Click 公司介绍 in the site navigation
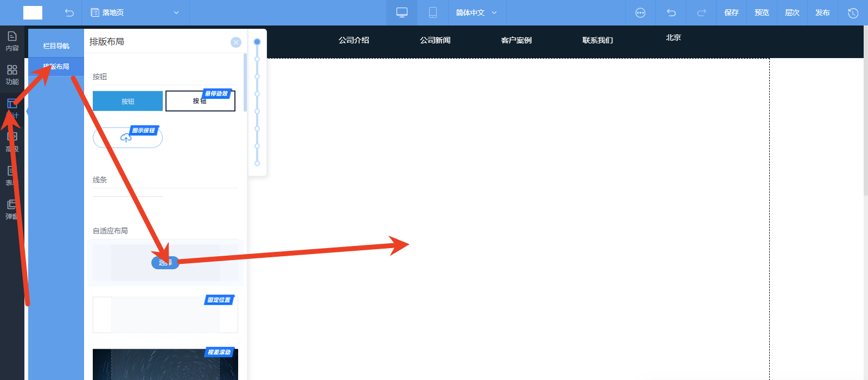868x380 pixels. point(354,40)
